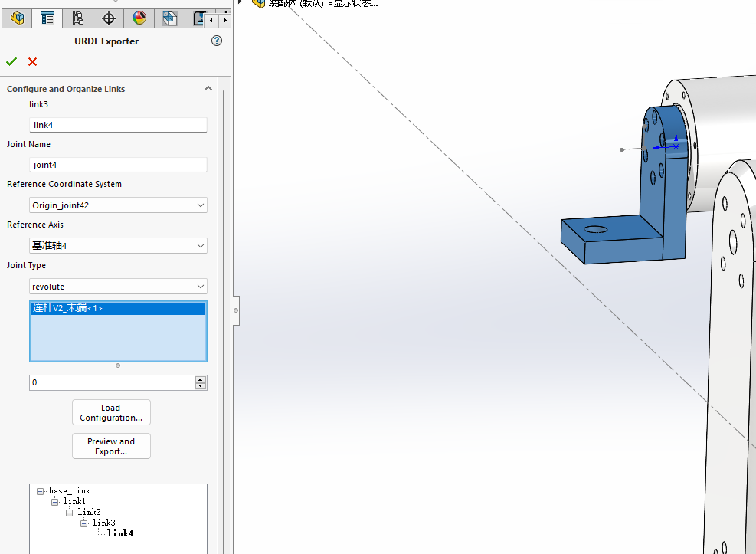Confirm with the green checkmark

coord(11,61)
